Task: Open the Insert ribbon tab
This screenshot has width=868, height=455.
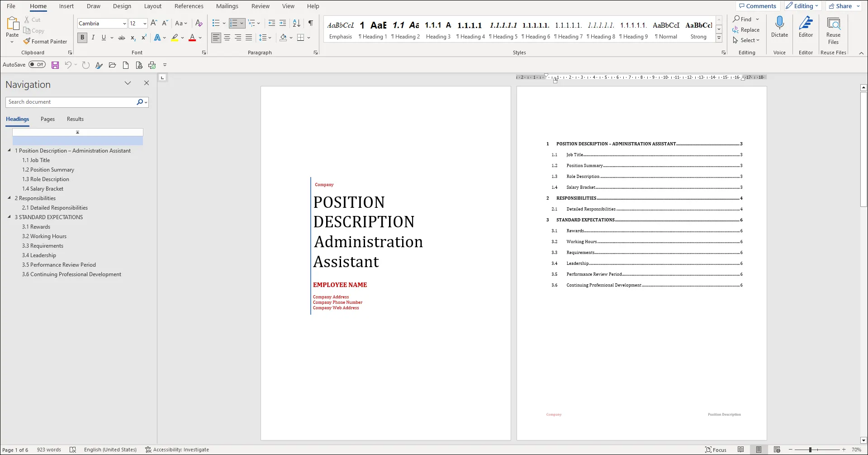Action: (66, 6)
